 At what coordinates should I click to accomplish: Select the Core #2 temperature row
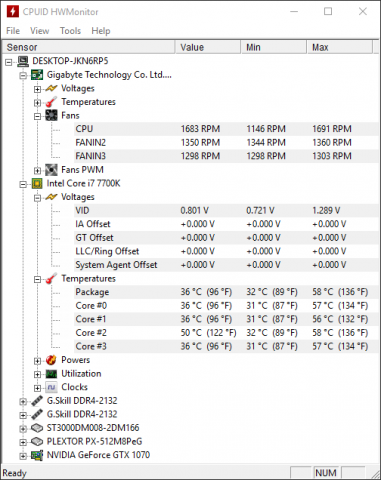[x=226, y=333]
